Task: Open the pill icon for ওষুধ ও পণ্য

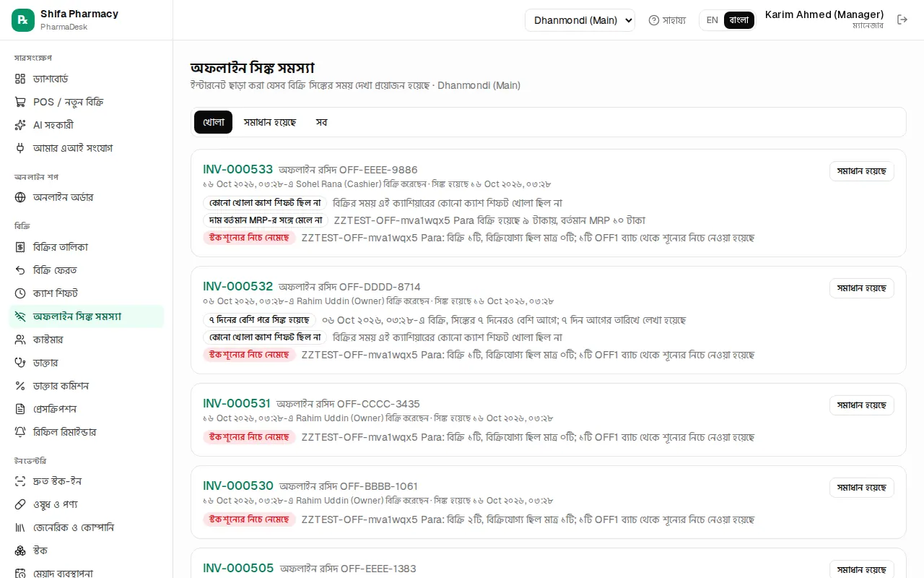Action: pos(20,504)
